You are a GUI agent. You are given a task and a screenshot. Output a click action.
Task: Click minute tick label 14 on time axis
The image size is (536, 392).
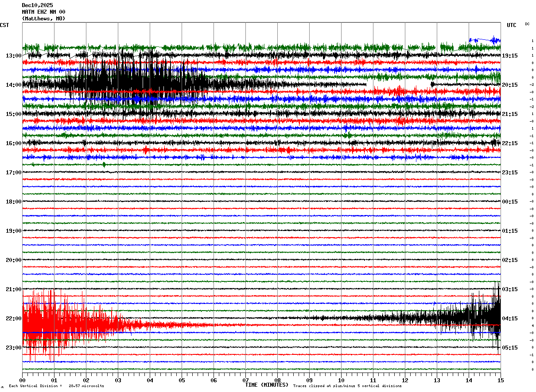tap(469, 380)
